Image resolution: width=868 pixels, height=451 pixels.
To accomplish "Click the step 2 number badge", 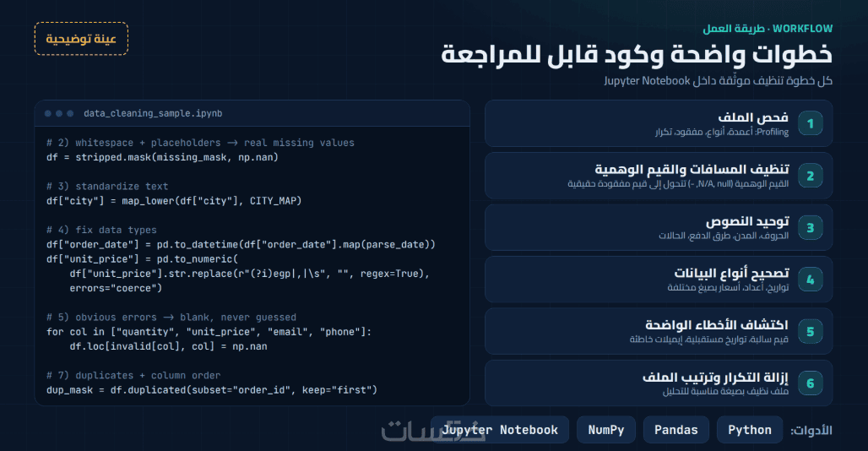I will click(x=810, y=176).
